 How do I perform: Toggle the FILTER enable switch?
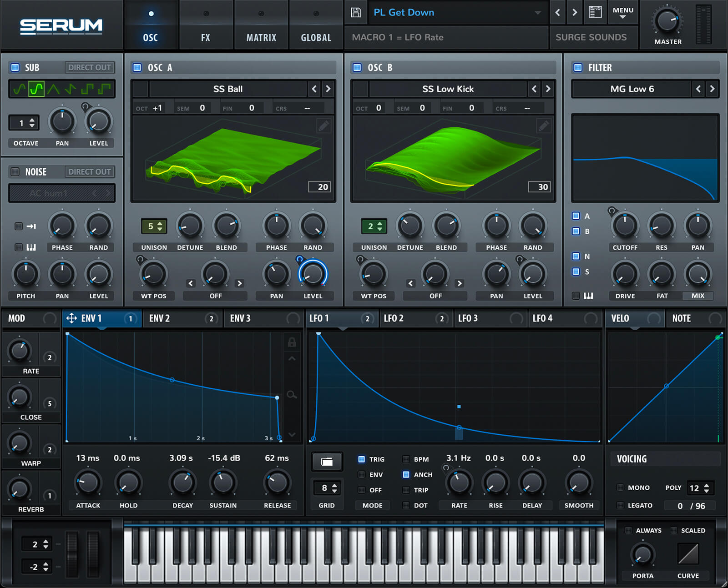[578, 67]
